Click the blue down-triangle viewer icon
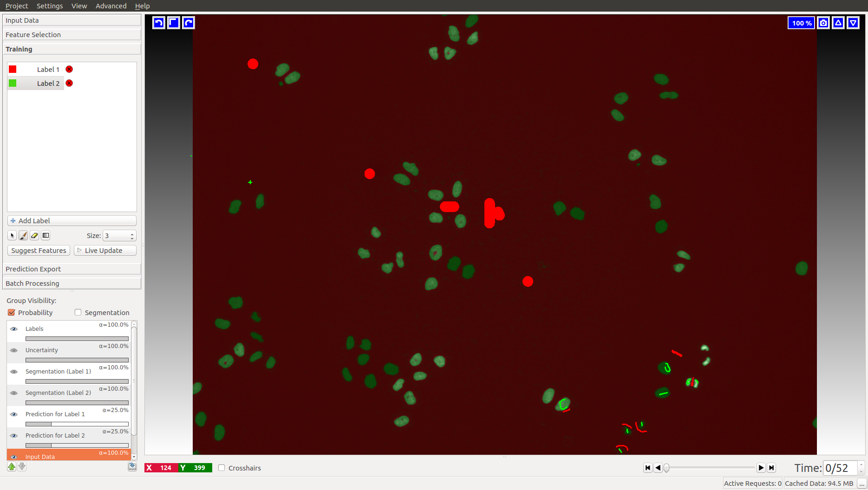Image resolution: width=868 pixels, height=490 pixels. click(853, 23)
